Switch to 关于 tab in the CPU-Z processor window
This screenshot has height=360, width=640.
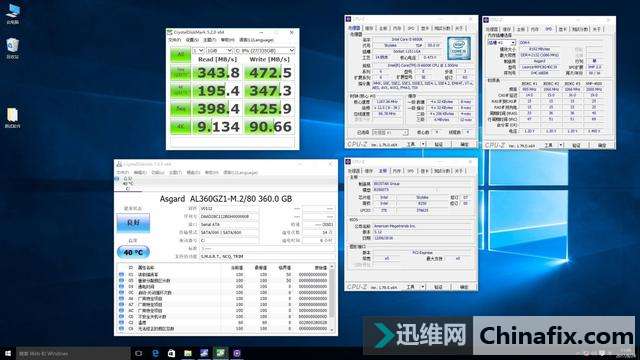(459, 28)
